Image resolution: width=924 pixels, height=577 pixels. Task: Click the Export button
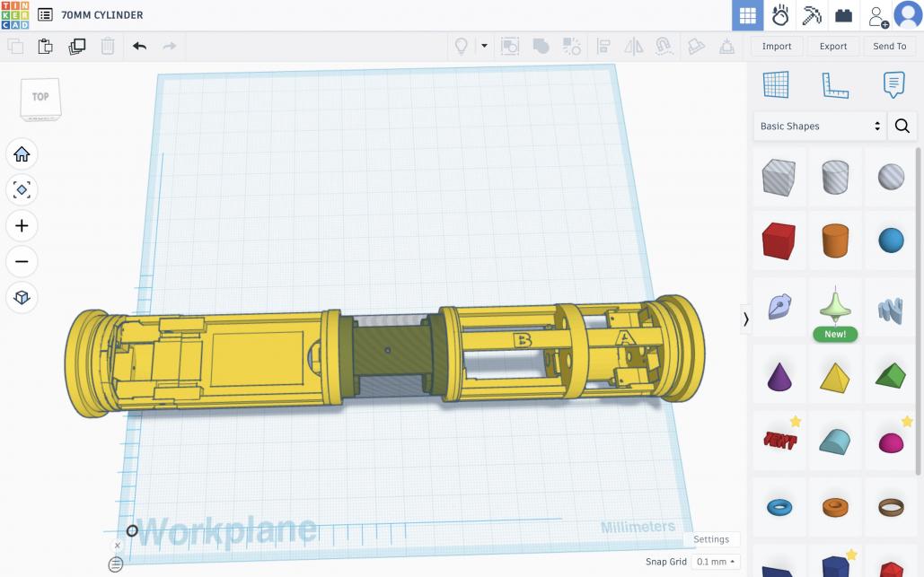tap(832, 47)
